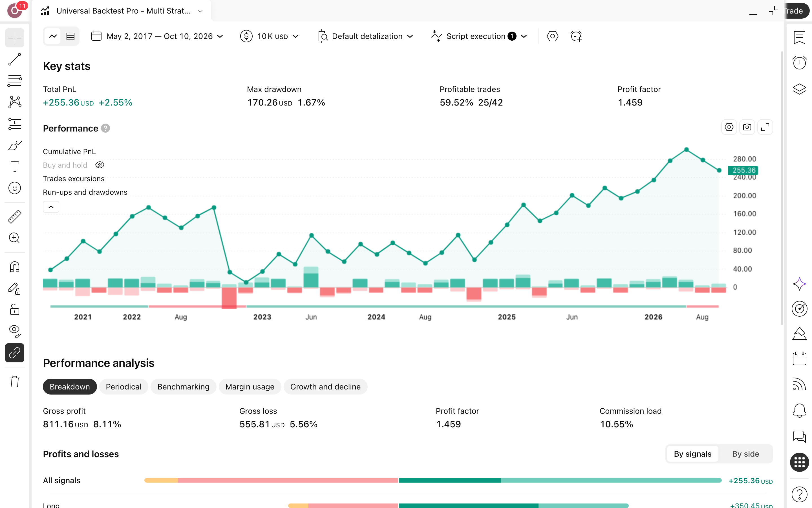Screen dimensions: 812x508
Task: Open the strategy name dropdown arrow
Action: coord(200,11)
